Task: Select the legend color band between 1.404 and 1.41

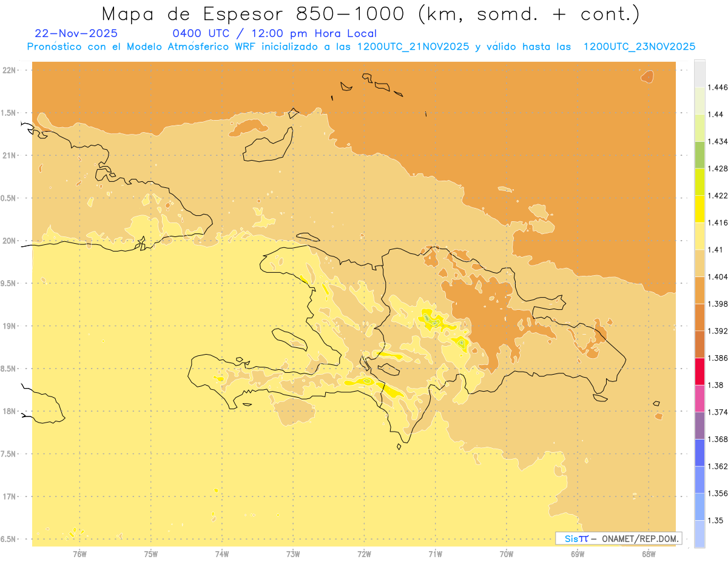Action: pyautogui.click(x=700, y=263)
